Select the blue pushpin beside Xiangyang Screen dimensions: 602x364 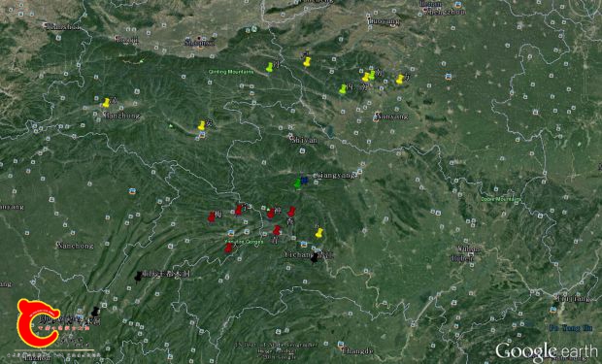click(305, 180)
